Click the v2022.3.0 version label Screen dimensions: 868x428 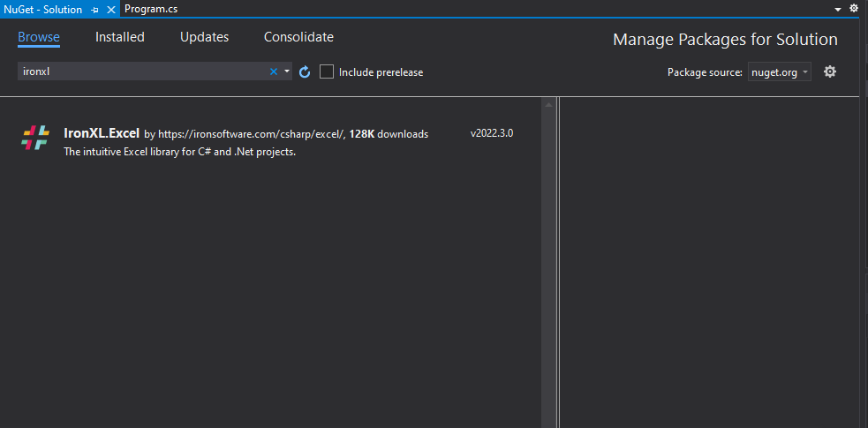pyautogui.click(x=492, y=133)
